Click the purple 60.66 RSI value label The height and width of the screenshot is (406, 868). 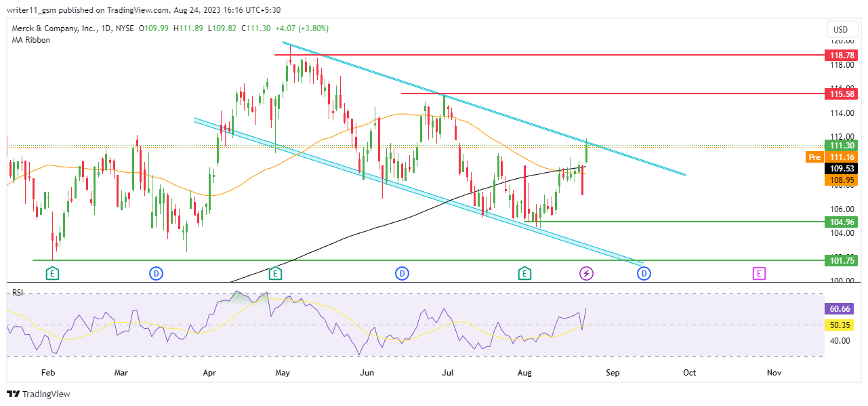840,308
